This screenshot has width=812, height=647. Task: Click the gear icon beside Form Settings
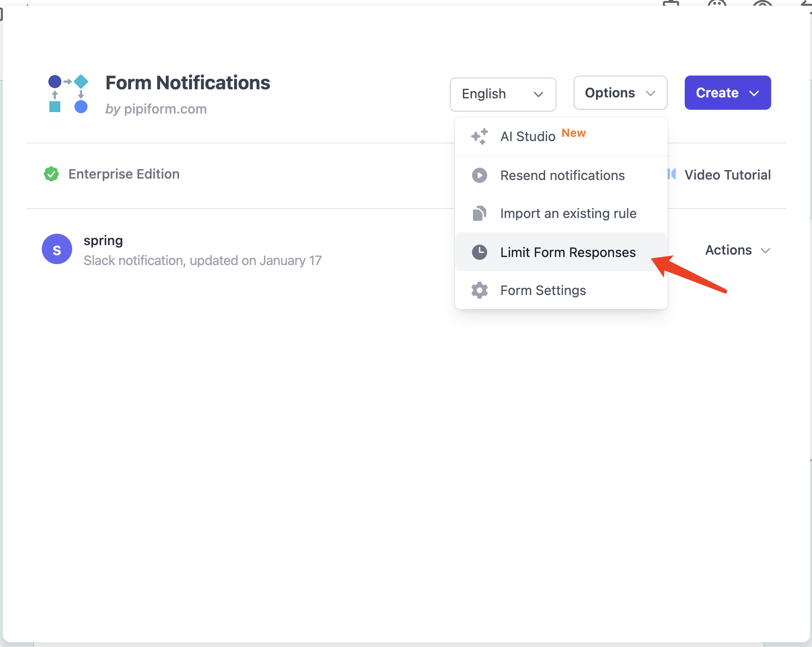pyautogui.click(x=479, y=290)
